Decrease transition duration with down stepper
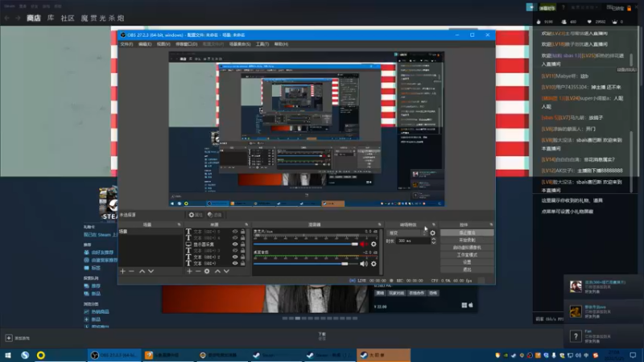 433,243
